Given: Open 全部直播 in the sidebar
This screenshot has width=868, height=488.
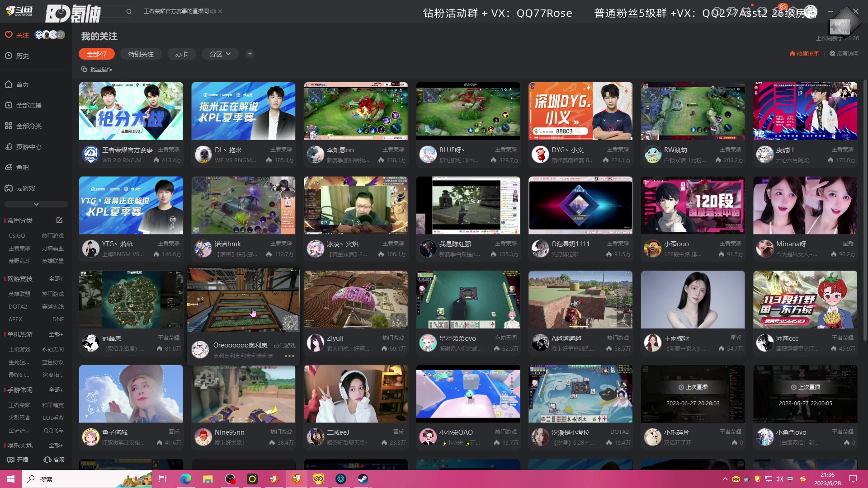Looking at the screenshot, I should pyautogui.click(x=23, y=105).
